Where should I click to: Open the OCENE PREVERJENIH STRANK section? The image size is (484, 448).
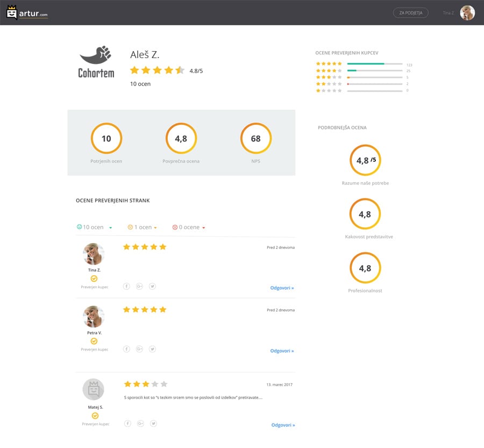112,201
